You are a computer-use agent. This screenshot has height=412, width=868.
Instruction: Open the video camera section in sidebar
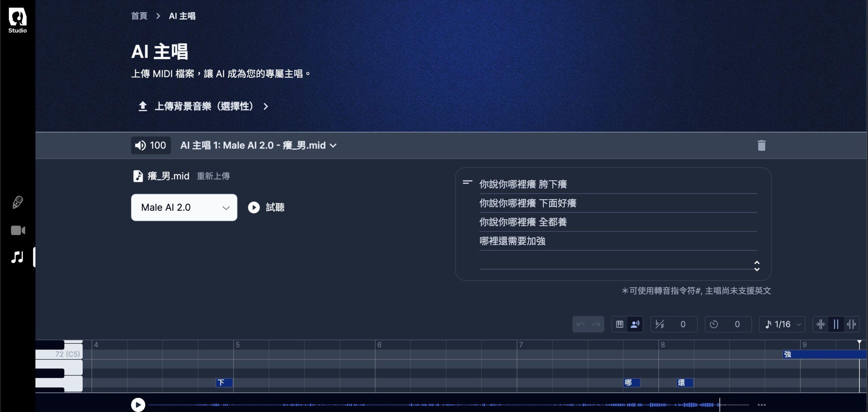[x=18, y=230]
